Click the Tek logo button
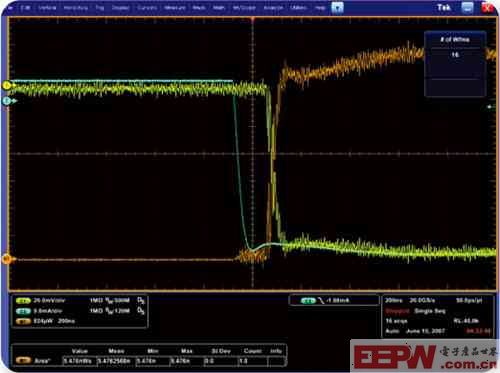The image size is (500, 373). tap(444, 8)
